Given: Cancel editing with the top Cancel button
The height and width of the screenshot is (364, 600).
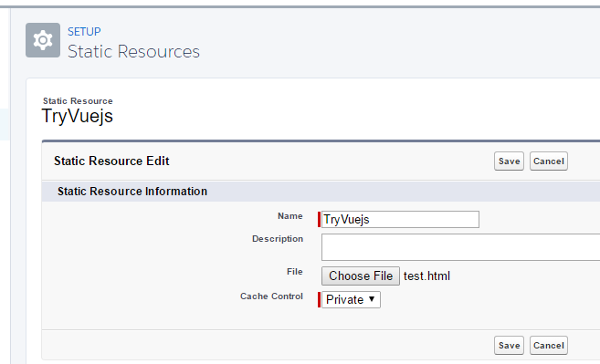Looking at the screenshot, I should 549,161.
